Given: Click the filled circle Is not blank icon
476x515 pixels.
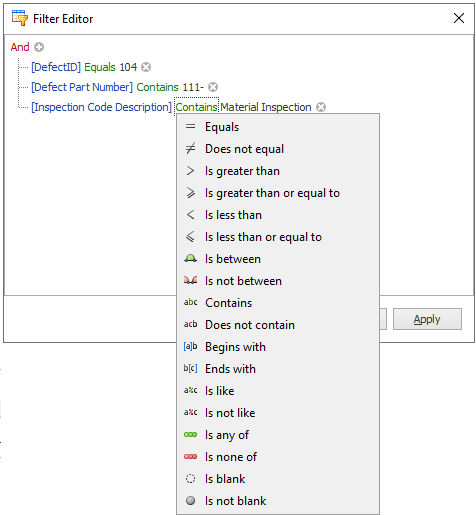Looking at the screenshot, I should [190, 500].
